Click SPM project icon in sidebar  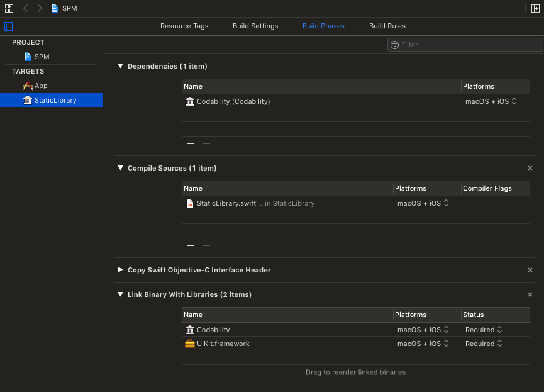click(x=28, y=57)
